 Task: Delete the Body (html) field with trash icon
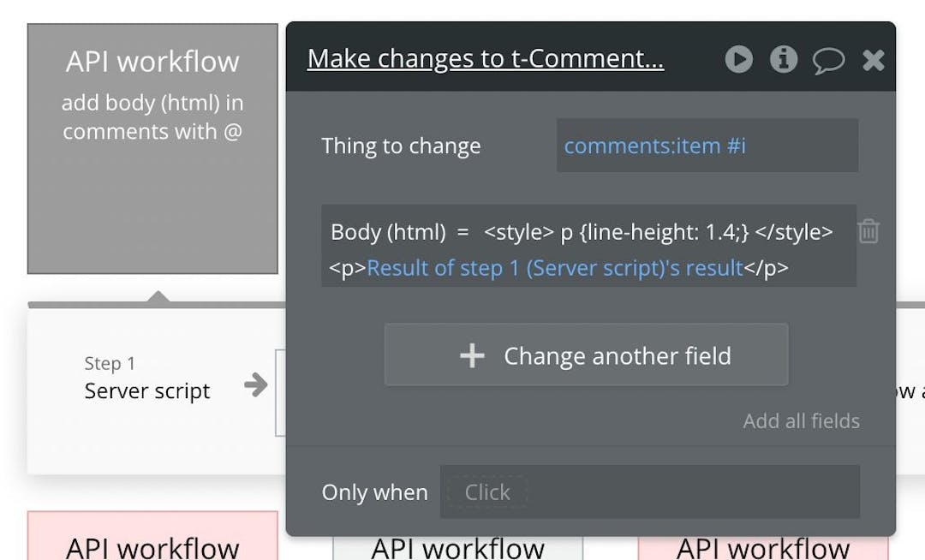(x=868, y=231)
